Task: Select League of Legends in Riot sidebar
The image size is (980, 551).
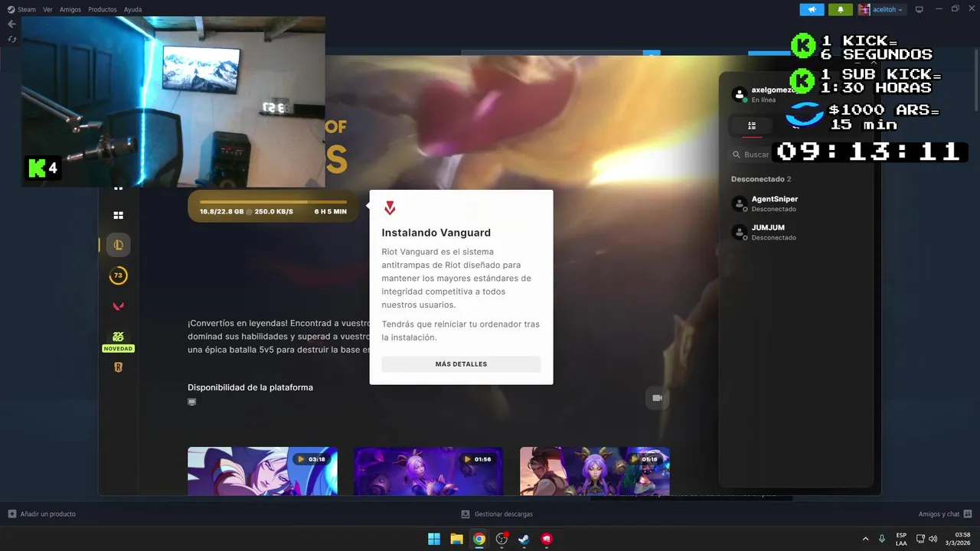Action: (118, 245)
